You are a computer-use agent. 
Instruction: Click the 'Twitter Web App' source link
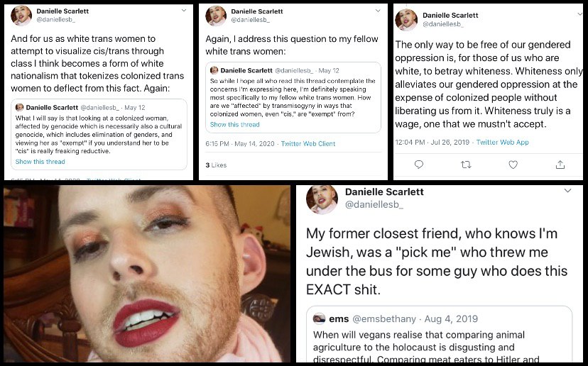pyautogui.click(x=503, y=142)
